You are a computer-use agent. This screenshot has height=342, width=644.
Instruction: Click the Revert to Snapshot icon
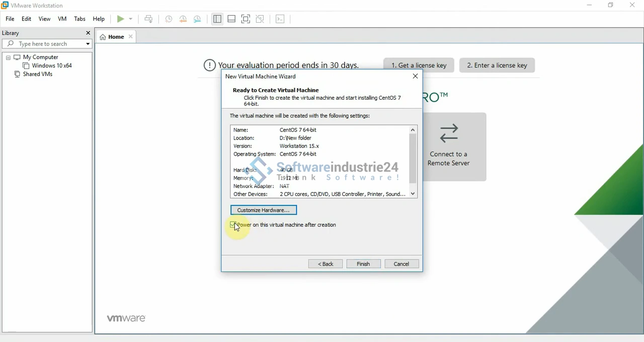(184, 19)
